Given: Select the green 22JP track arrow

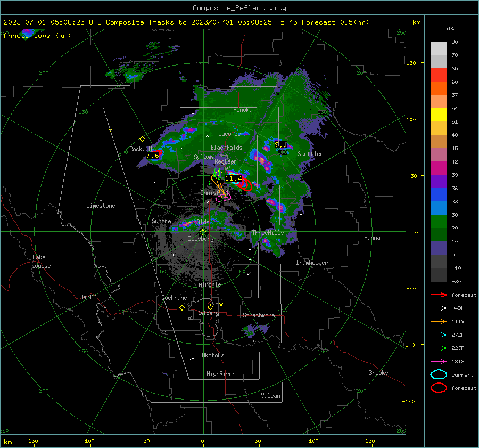Looking at the screenshot, I should pyautogui.click(x=439, y=348).
